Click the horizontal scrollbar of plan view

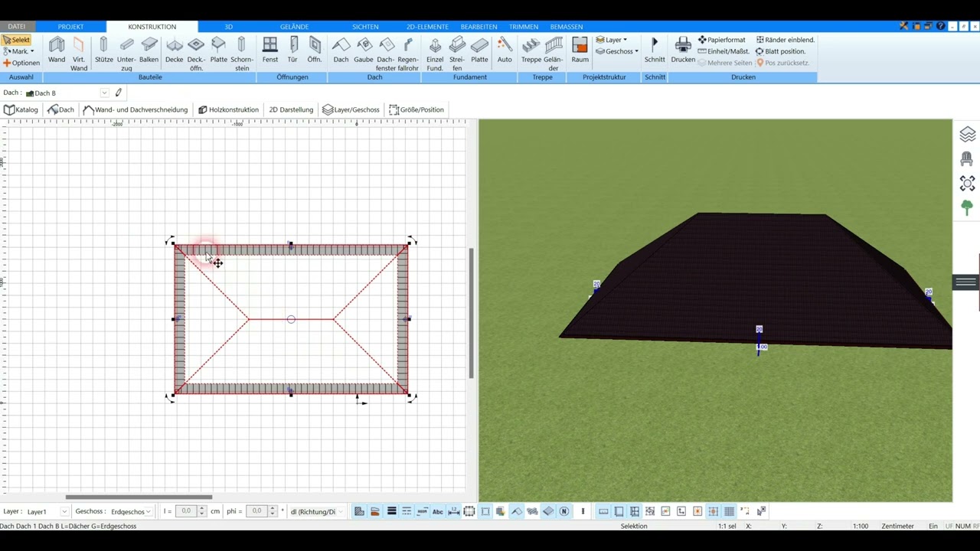point(139,497)
